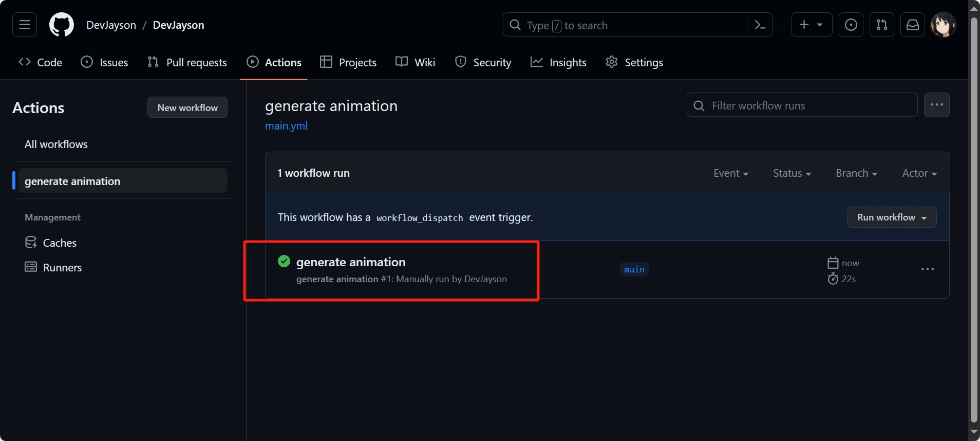Open the hamburger navigation menu
This screenshot has width=980, height=441.
tap(25, 25)
